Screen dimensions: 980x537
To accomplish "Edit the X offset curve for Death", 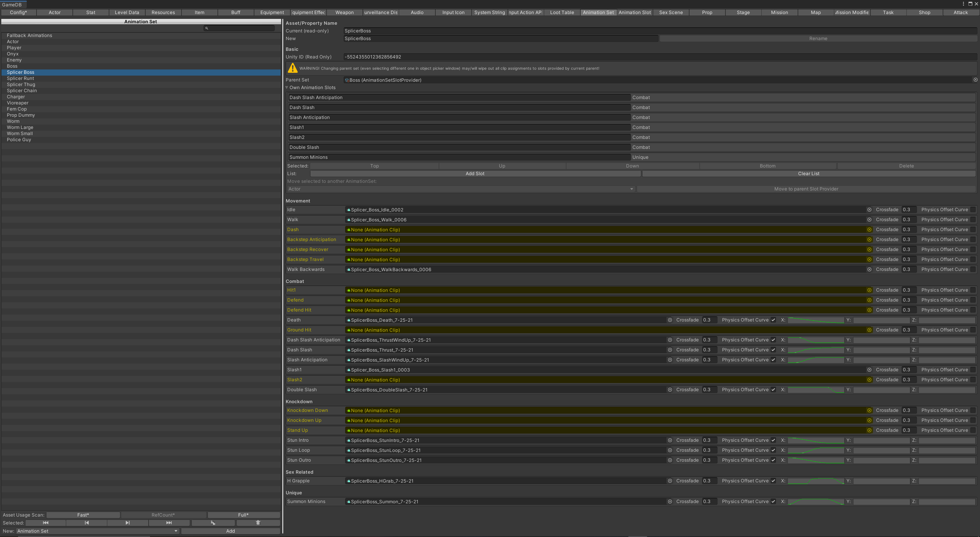I will click(x=816, y=320).
